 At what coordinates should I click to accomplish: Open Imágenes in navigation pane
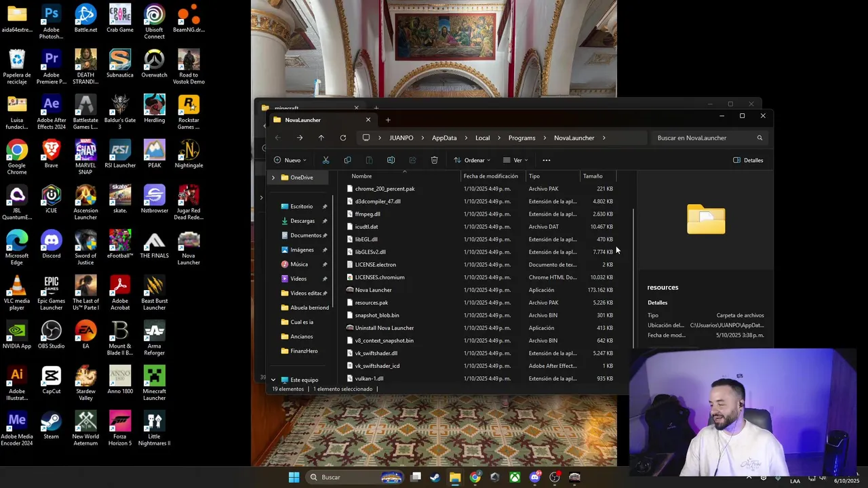coord(302,249)
